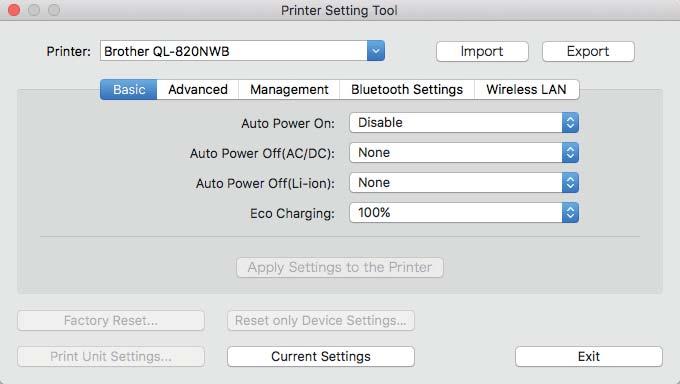
Task: Click Reset only Device Settings button
Action: pyautogui.click(x=321, y=321)
